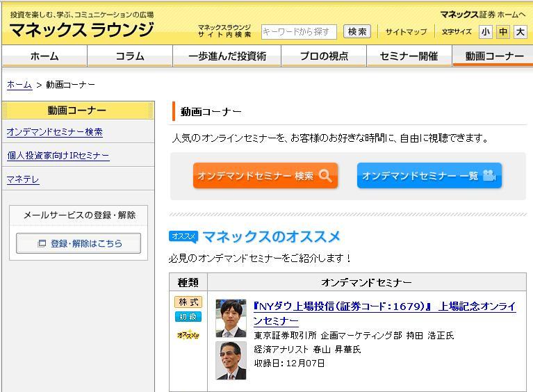
Task: Click the blue オススメ speech bubble badge
Action: [x=183, y=236]
